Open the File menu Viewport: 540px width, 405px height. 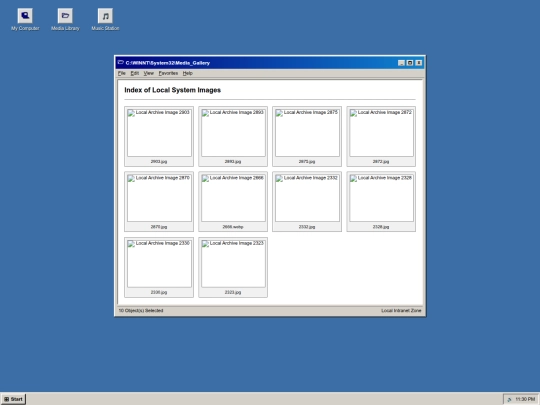(122, 73)
